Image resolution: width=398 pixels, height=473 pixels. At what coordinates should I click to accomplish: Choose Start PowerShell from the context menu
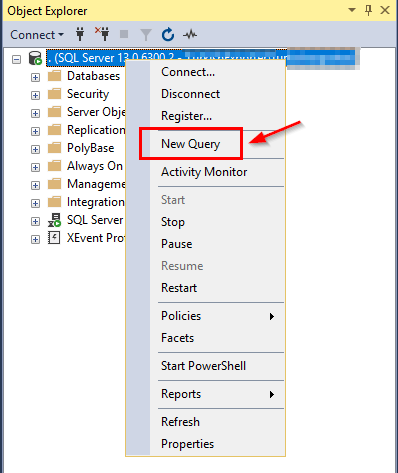205,366
